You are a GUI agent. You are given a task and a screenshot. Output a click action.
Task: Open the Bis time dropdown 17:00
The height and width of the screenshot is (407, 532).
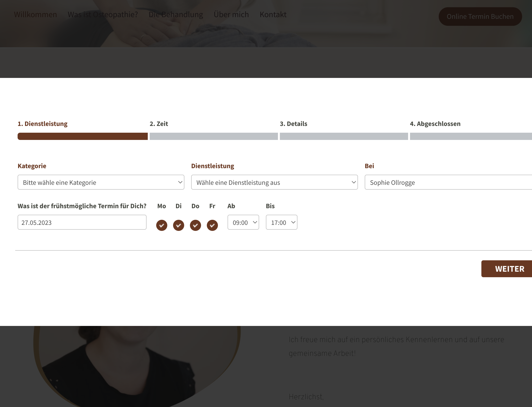(x=282, y=222)
